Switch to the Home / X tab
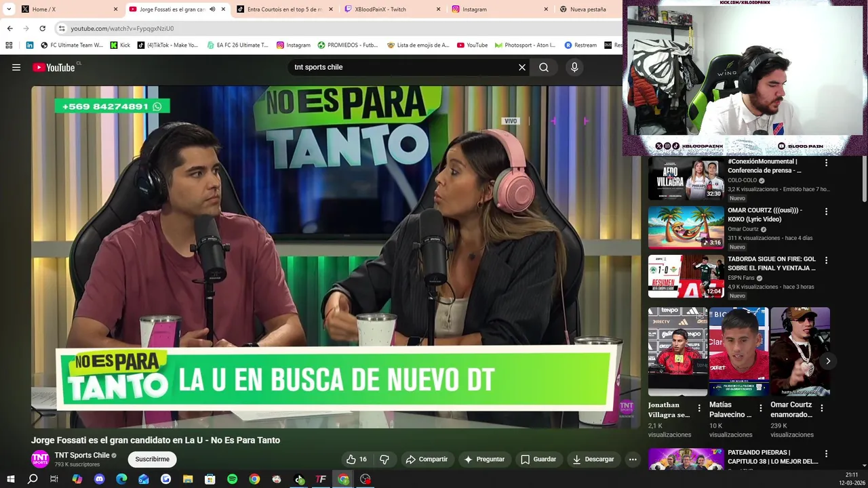The width and height of the screenshot is (868, 488). pos(68,9)
